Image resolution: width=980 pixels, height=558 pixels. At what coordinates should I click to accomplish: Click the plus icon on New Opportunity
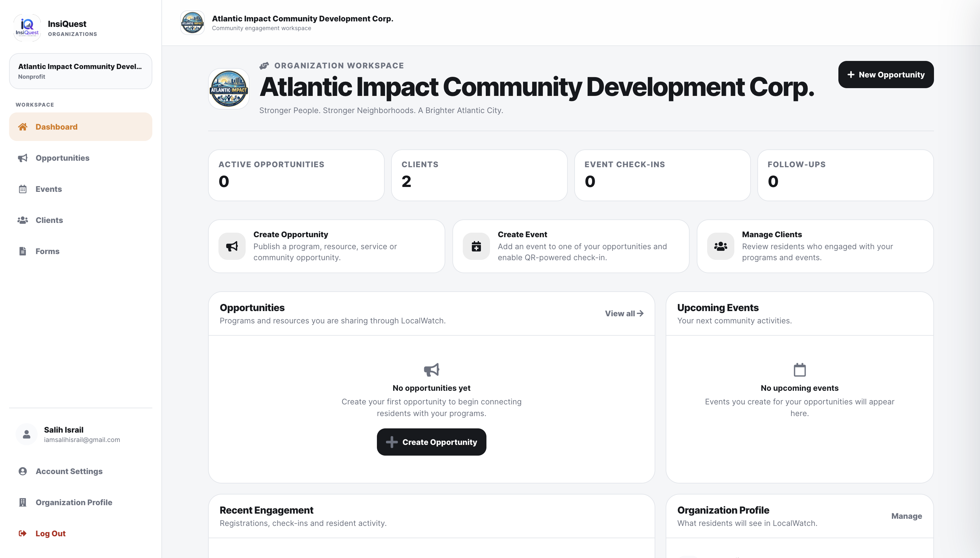click(x=850, y=74)
